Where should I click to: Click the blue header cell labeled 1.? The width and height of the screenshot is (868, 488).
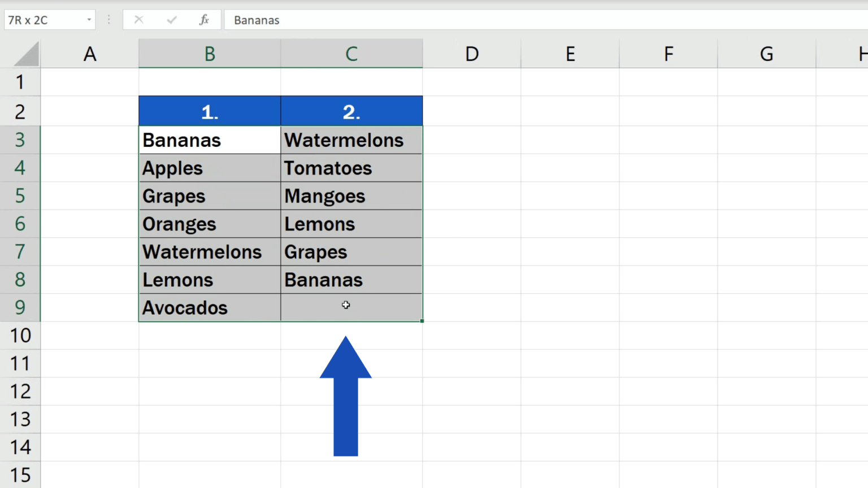[210, 111]
